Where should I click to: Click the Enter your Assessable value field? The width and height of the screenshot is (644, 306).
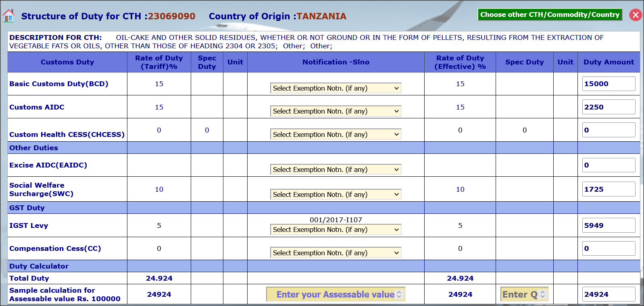tap(336, 294)
